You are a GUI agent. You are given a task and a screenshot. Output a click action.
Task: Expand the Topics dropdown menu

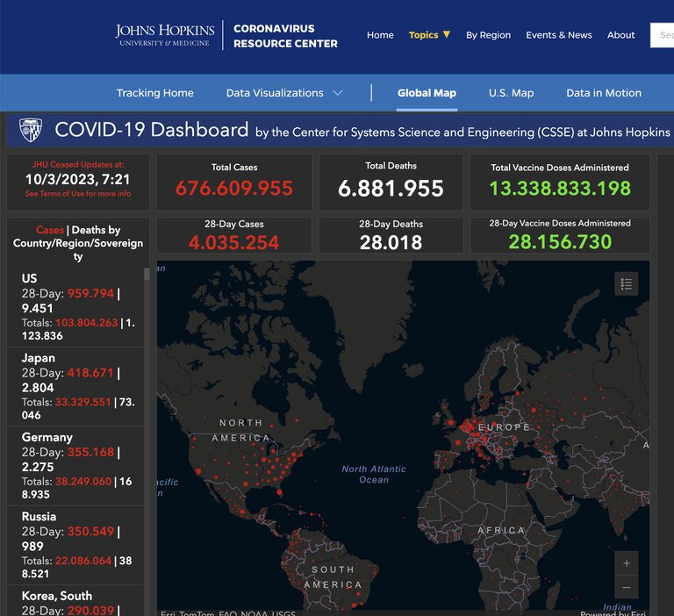pyautogui.click(x=429, y=35)
